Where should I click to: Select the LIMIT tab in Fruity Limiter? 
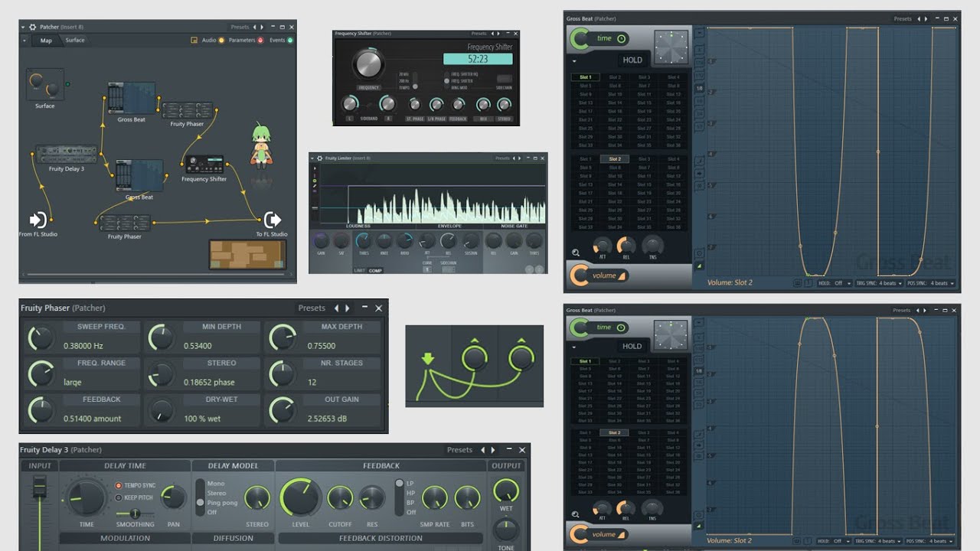point(360,270)
